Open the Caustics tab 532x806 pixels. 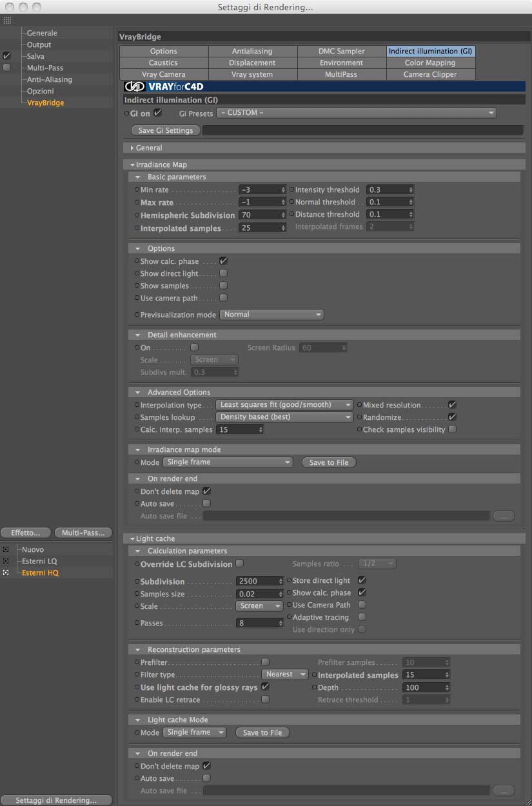[164, 63]
